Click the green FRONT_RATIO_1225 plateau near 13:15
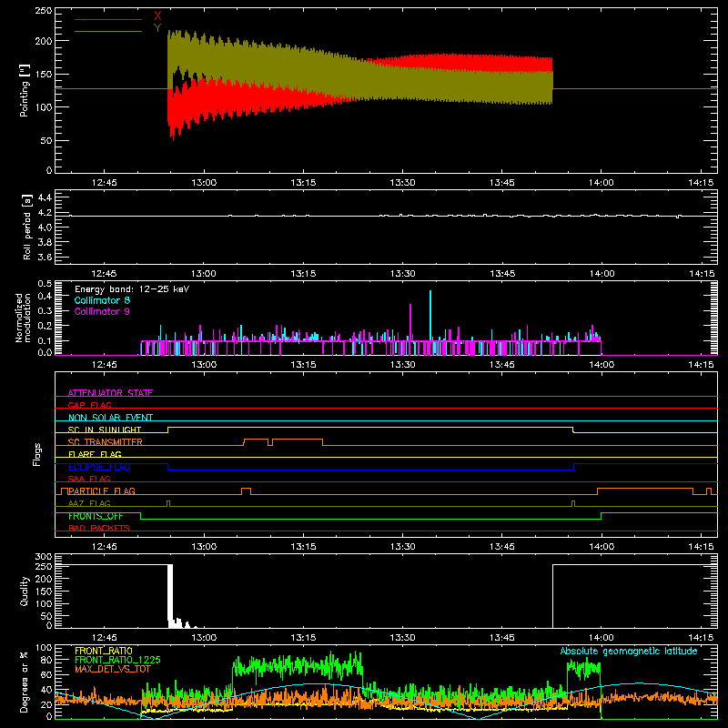 pyautogui.click(x=298, y=666)
